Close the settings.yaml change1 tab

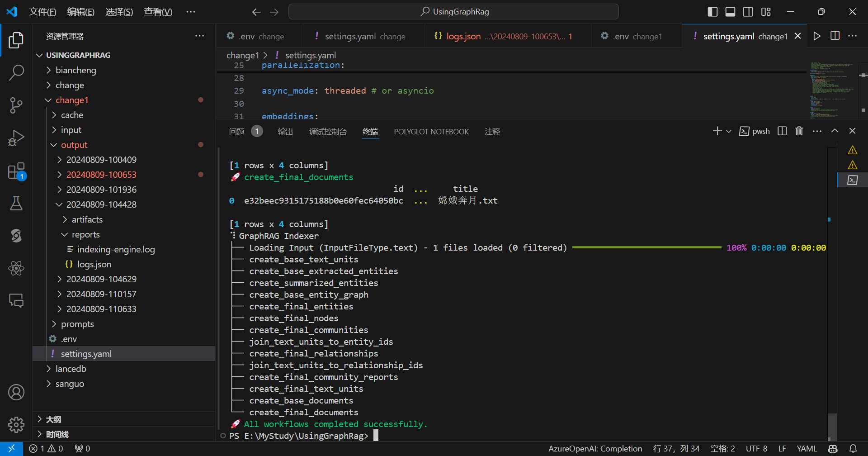point(798,36)
